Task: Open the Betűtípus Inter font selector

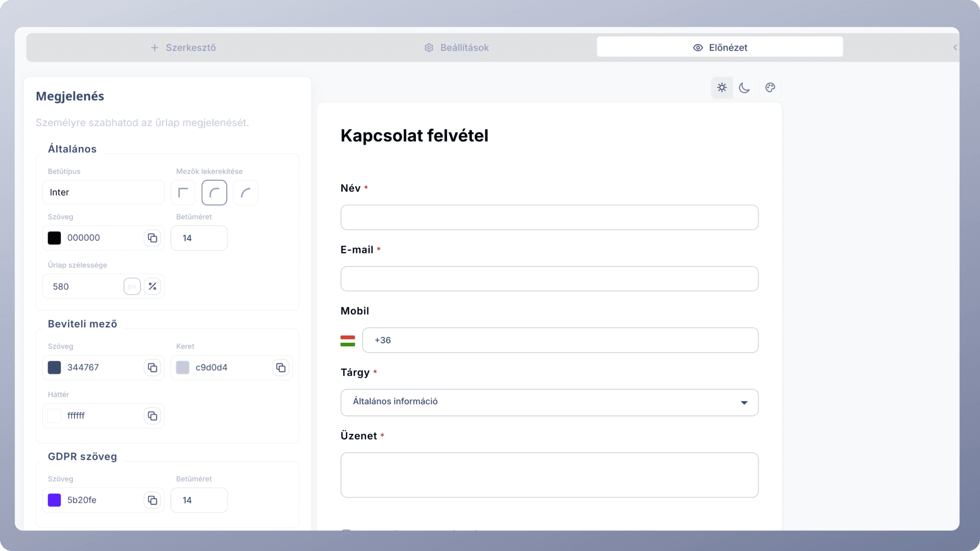Action: 103,192
